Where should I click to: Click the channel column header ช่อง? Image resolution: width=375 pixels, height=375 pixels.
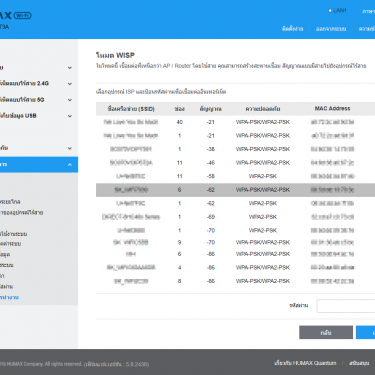[179, 109]
